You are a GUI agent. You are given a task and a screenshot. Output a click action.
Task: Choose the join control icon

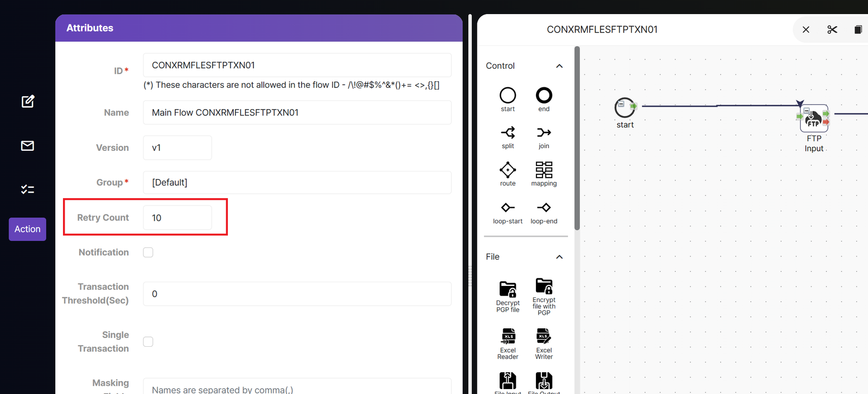pyautogui.click(x=544, y=132)
